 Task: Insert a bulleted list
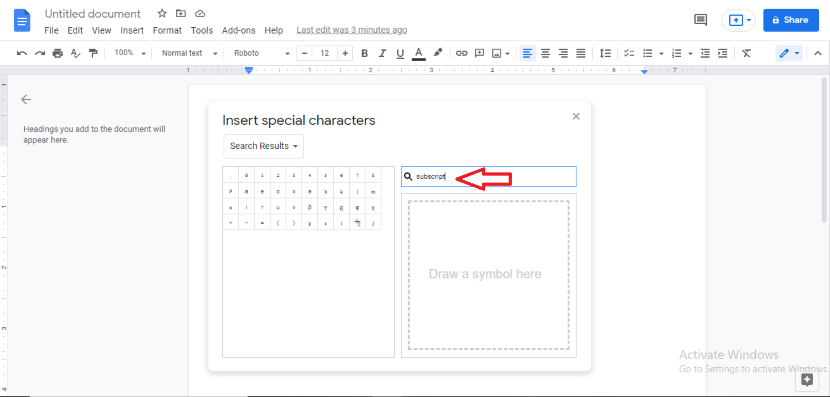click(x=647, y=53)
